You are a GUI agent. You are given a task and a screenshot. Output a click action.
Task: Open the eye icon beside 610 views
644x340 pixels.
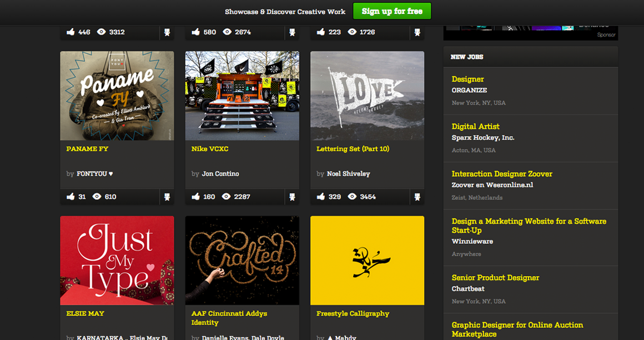(97, 196)
